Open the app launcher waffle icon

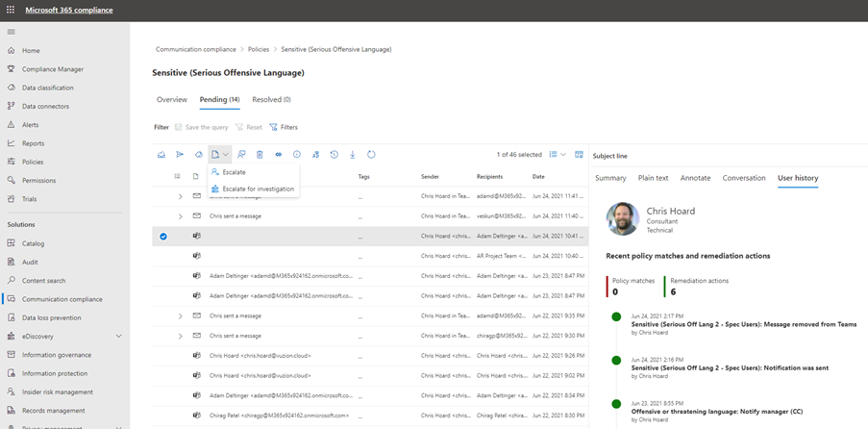click(11, 10)
